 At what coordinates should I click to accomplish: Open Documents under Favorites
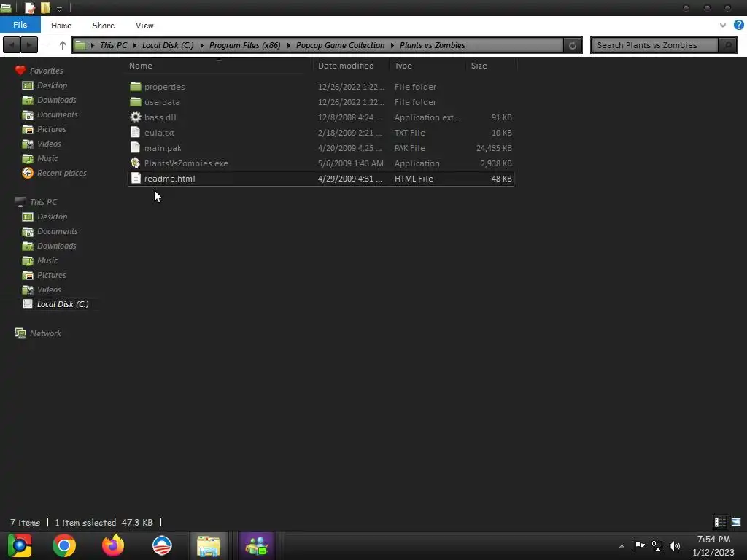coord(57,114)
